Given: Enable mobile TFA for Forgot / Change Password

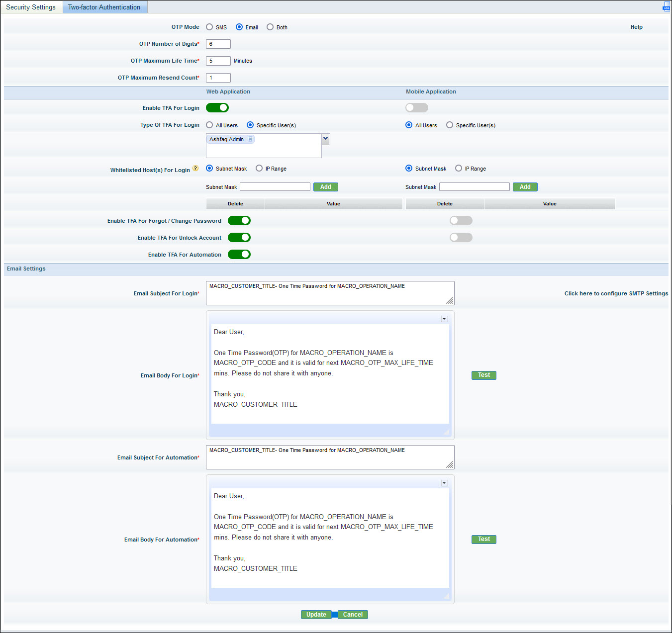Looking at the screenshot, I should [461, 221].
